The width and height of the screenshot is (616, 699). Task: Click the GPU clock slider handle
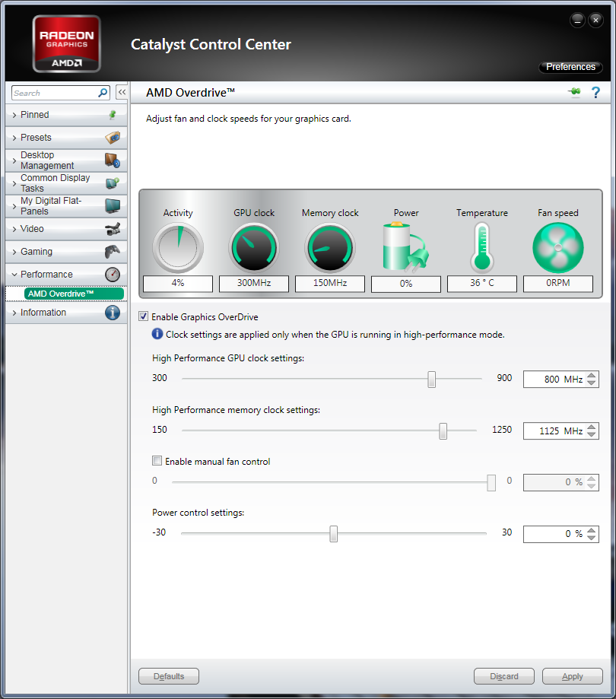(x=431, y=380)
